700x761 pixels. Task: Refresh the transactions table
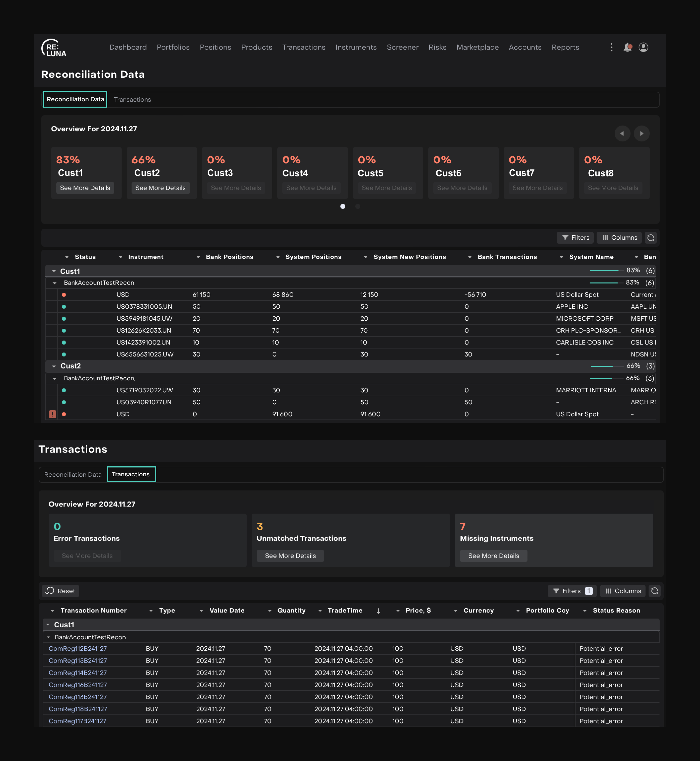click(x=654, y=591)
